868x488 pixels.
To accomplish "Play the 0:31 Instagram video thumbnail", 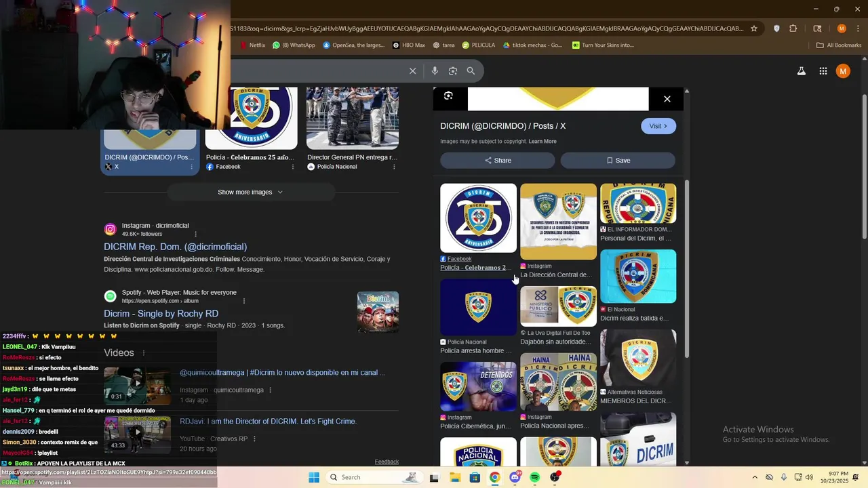I will tap(137, 386).
